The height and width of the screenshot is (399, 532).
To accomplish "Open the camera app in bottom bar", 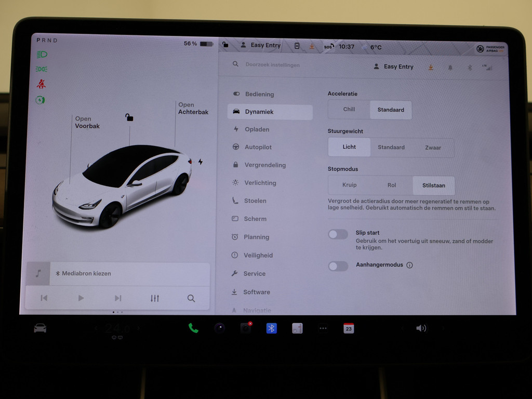I will point(219,328).
